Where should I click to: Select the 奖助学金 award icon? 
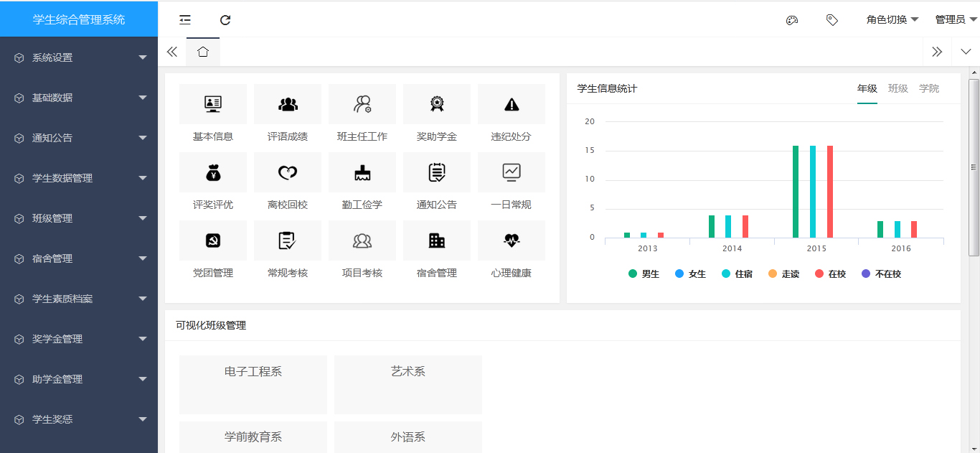point(436,104)
